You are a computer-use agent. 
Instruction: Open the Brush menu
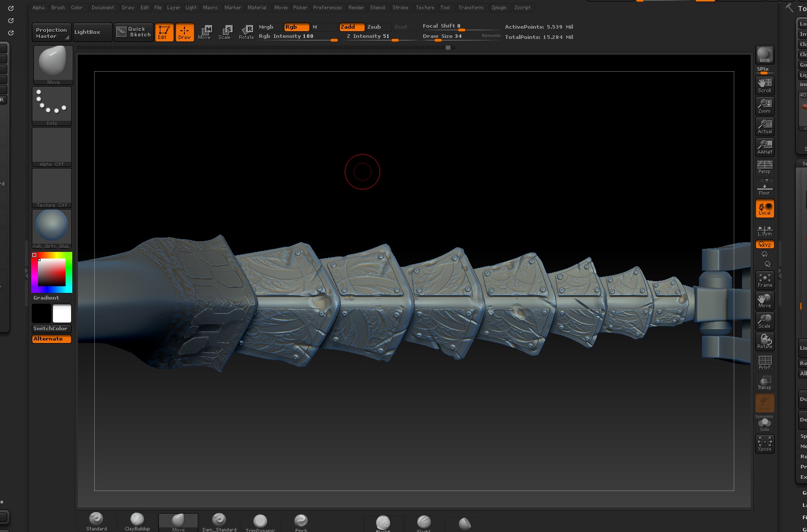pos(58,8)
